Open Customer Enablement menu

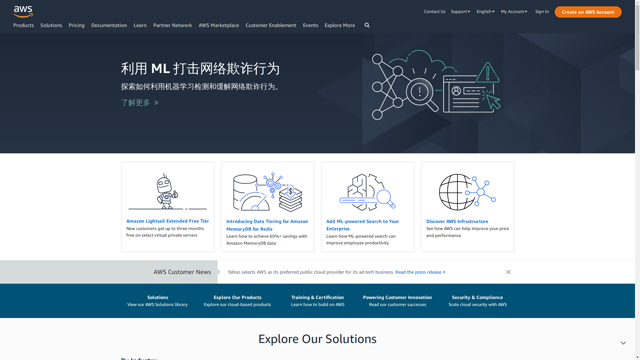tap(271, 25)
